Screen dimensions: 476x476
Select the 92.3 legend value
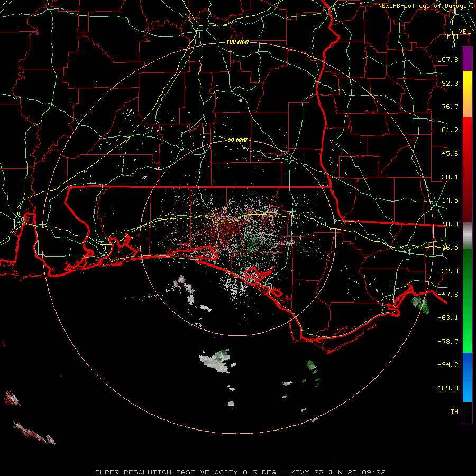(450, 83)
